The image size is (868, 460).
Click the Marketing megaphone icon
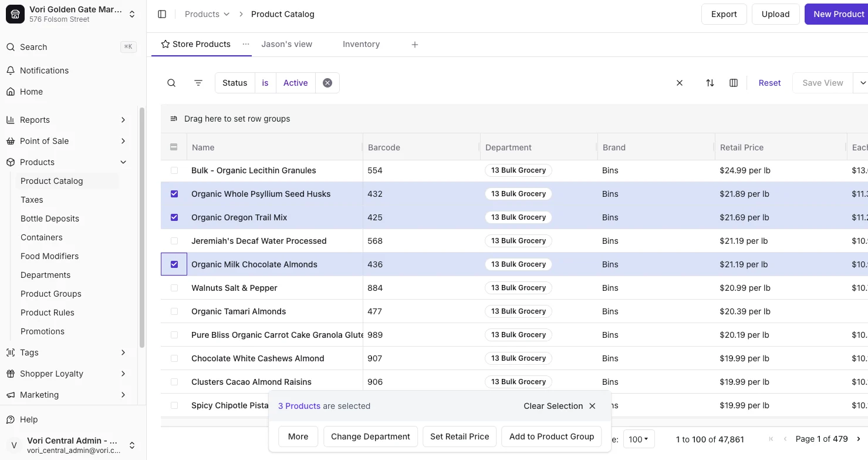(11, 395)
